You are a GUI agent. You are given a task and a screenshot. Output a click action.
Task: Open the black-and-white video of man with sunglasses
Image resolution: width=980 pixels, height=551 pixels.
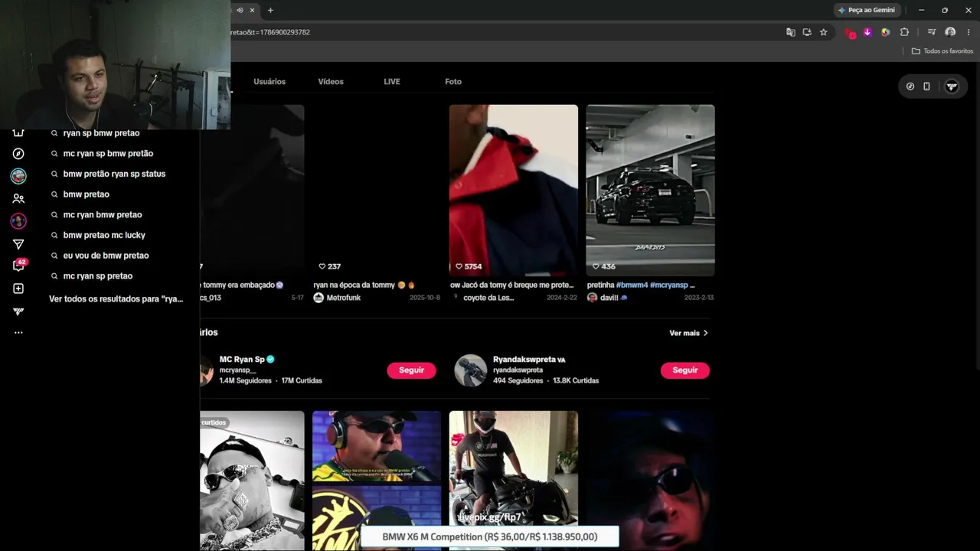[x=252, y=481]
